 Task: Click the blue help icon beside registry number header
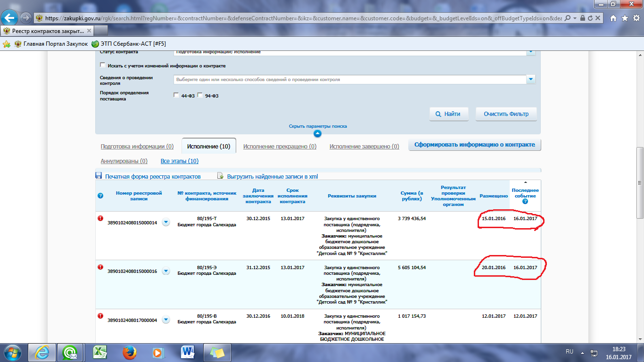tap(100, 196)
